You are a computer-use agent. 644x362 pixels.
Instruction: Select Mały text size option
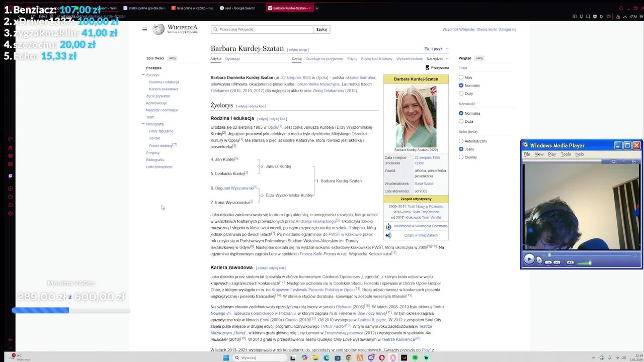[461, 77]
